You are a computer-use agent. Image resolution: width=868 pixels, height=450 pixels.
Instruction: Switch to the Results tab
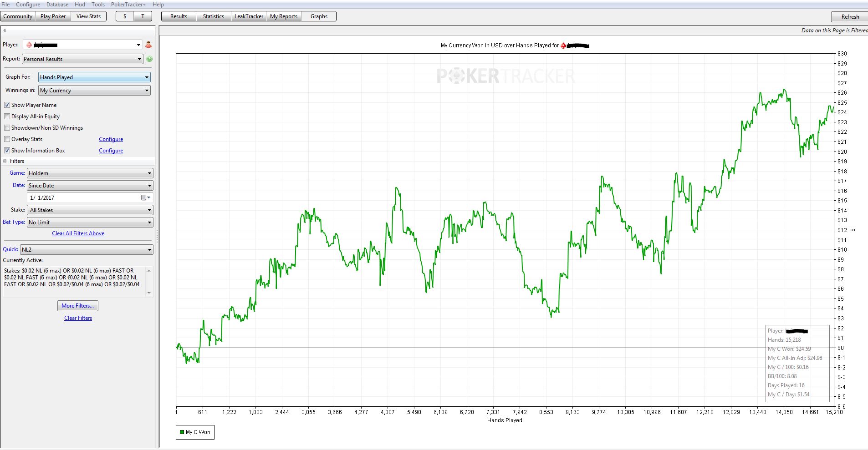click(x=179, y=16)
